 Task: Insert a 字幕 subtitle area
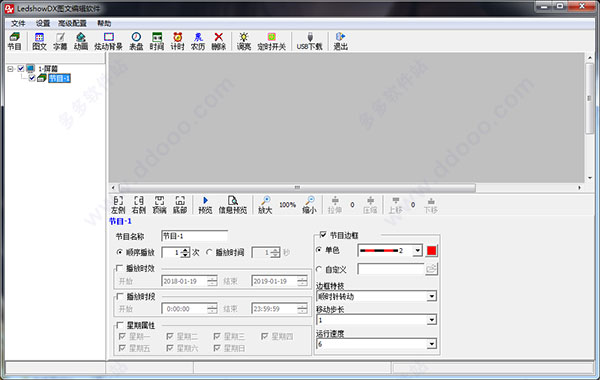point(60,41)
